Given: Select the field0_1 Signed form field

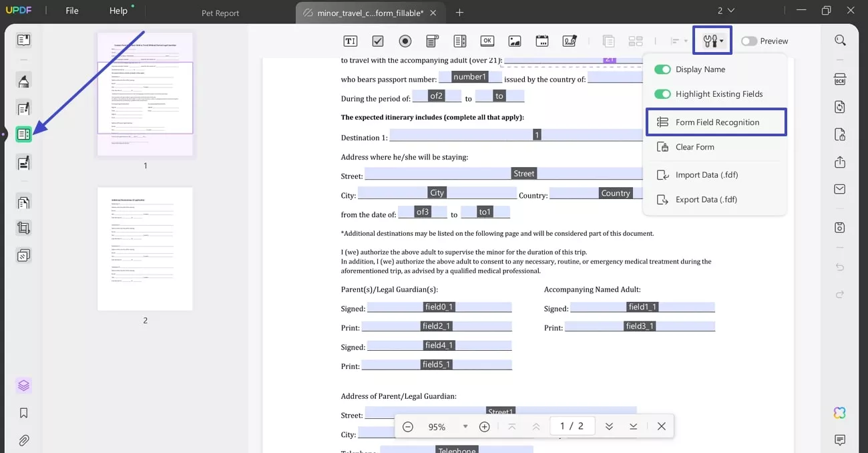Looking at the screenshot, I should (439, 307).
